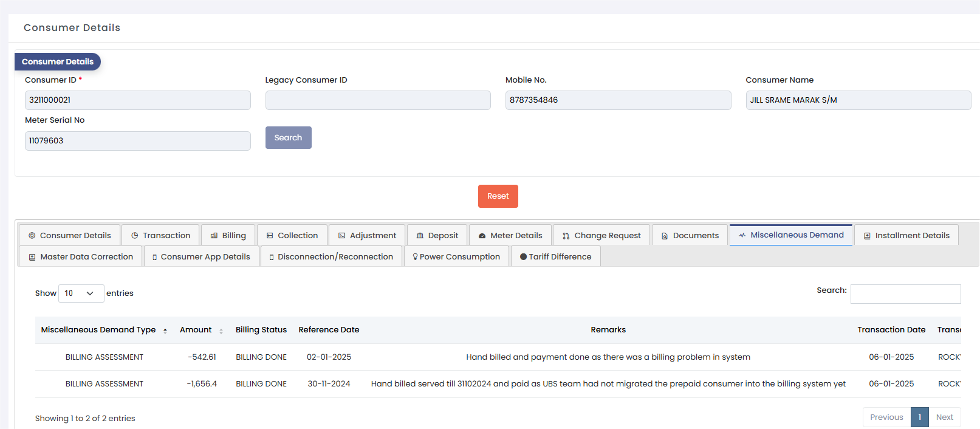
Task: Click the Remarks column header
Action: coord(608,330)
